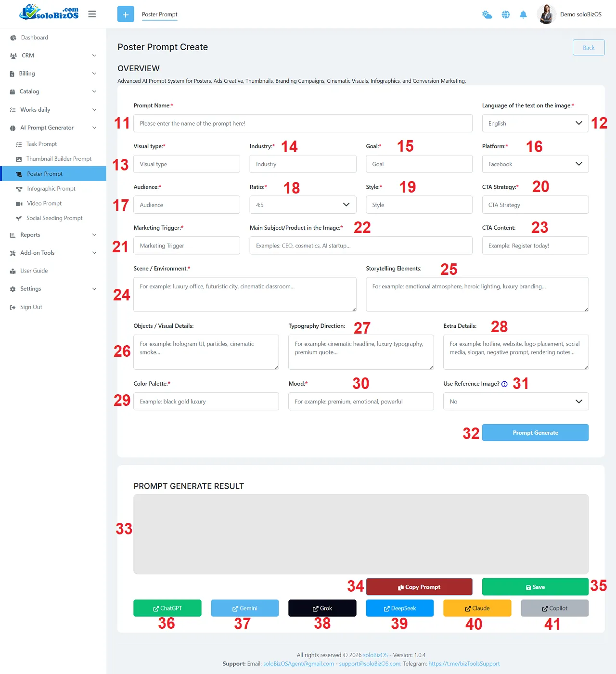Viewport: 616px width, 674px height.
Task: Open the notifications bell icon
Action: tap(523, 14)
